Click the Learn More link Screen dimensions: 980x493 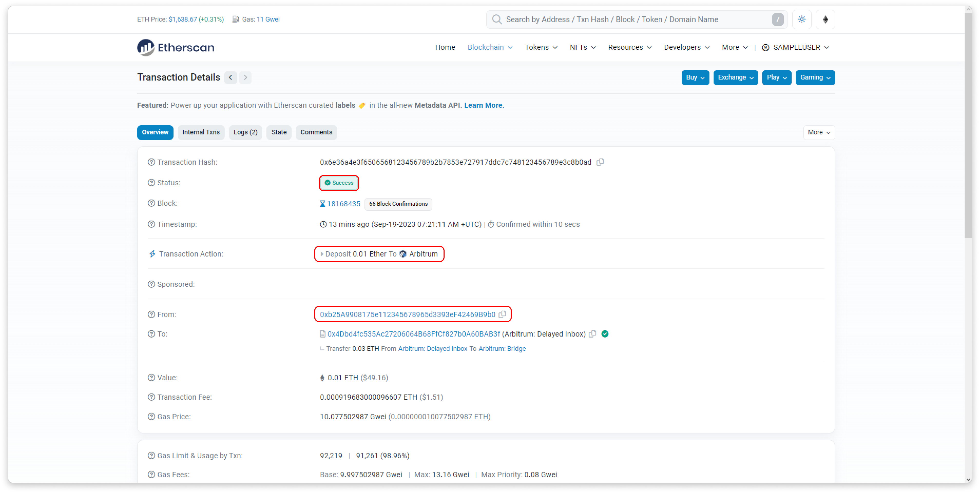[484, 105]
